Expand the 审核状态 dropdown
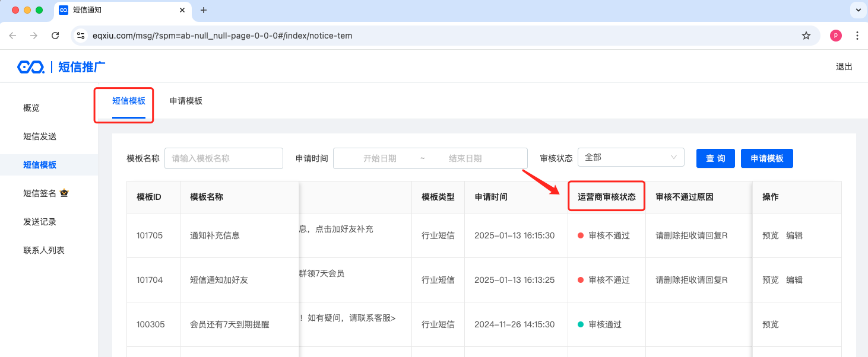This screenshot has height=357, width=868. pyautogui.click(x=631, y=157)
